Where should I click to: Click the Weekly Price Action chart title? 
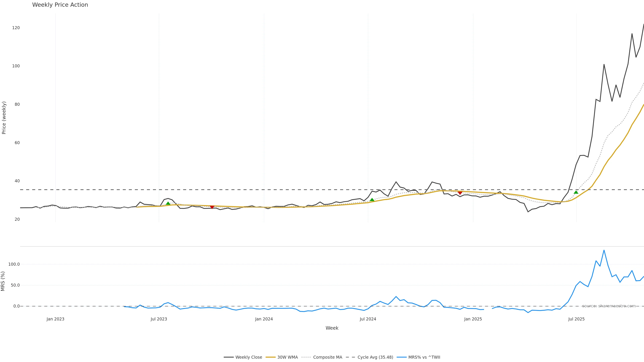[60, 5]
